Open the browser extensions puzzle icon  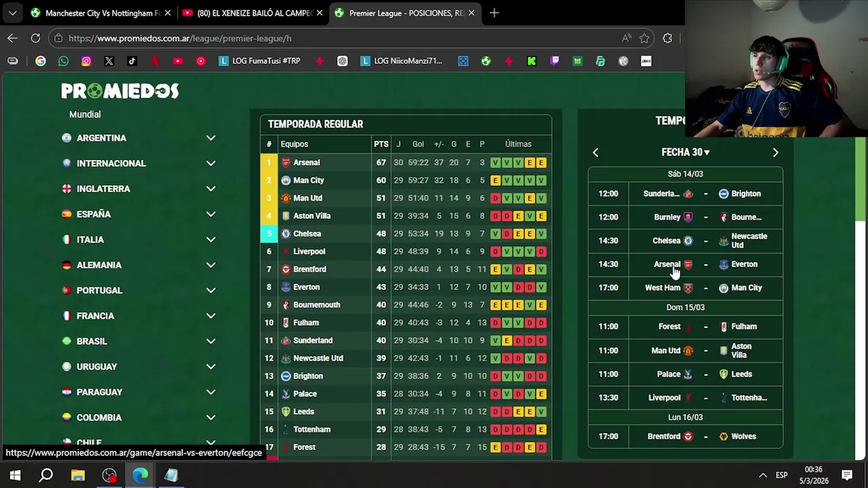click(x=667, y=38)
